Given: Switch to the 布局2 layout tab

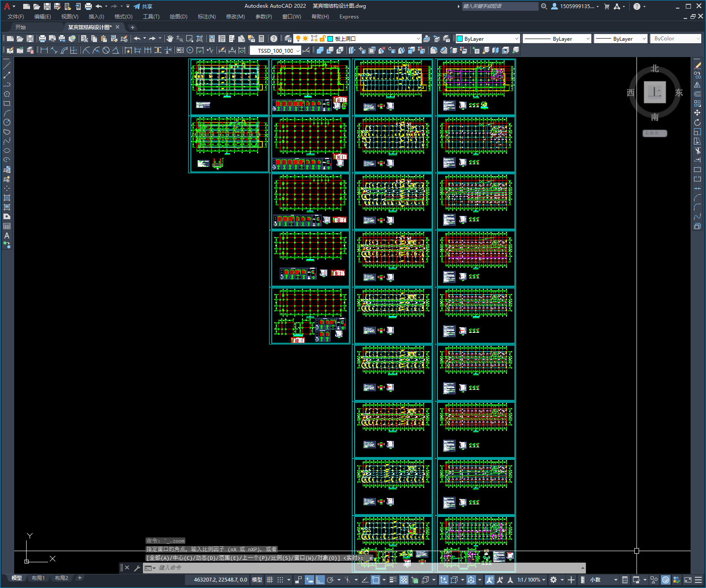Looking at the screenshot, I should click(61, 578).
